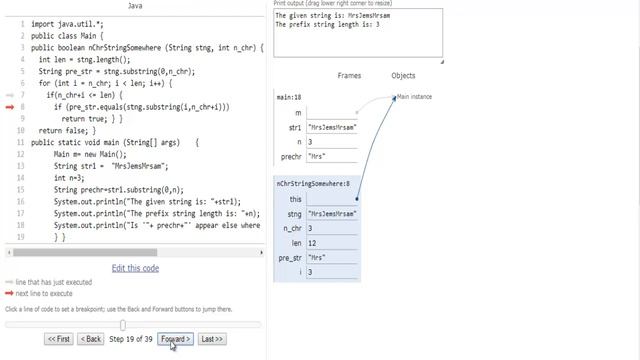Set breakpoint on line 7 code
Viewport: 640px width, 360px height.
pyautogui.click(x=84, y=95)
